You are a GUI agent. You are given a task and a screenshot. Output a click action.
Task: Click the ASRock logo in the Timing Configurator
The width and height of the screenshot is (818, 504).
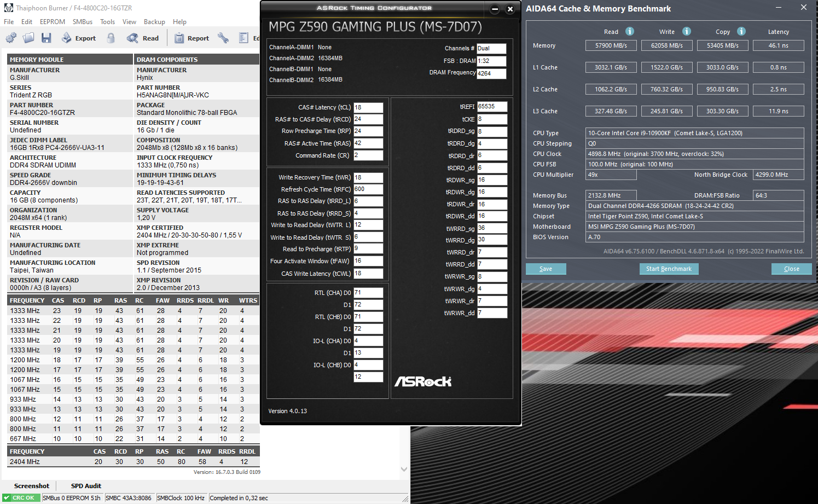tap(423, 381)
